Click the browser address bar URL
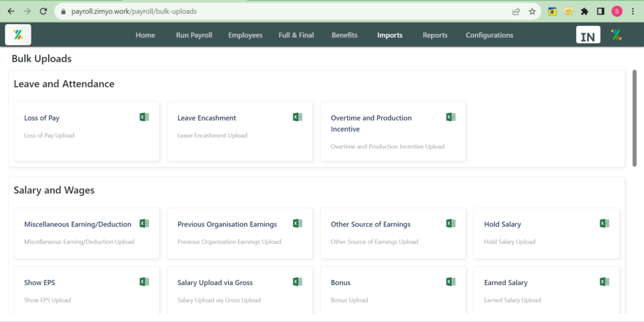Image resolution: width=644 pixels, height=322 pixels. tap(134, 11)
